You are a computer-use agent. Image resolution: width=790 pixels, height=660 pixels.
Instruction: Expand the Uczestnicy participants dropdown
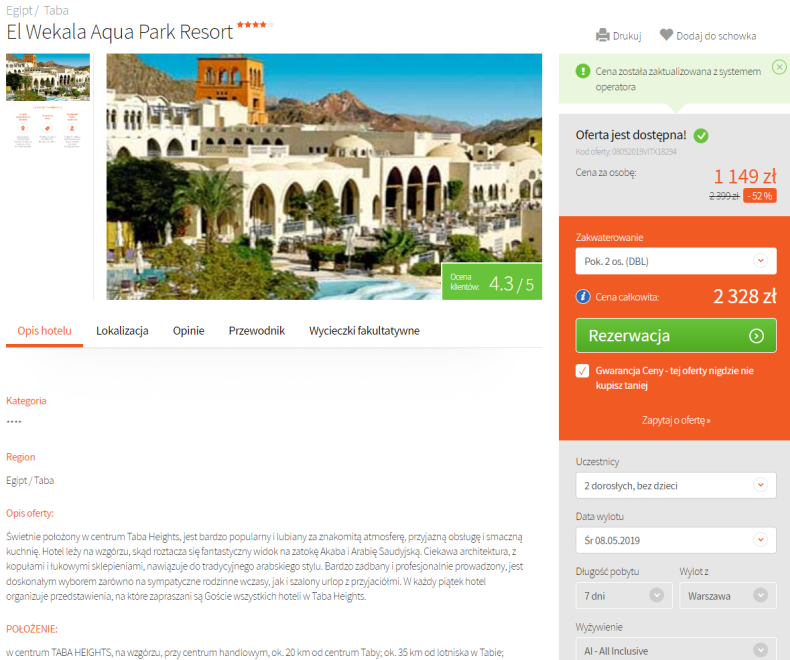(x=676, y=485)
